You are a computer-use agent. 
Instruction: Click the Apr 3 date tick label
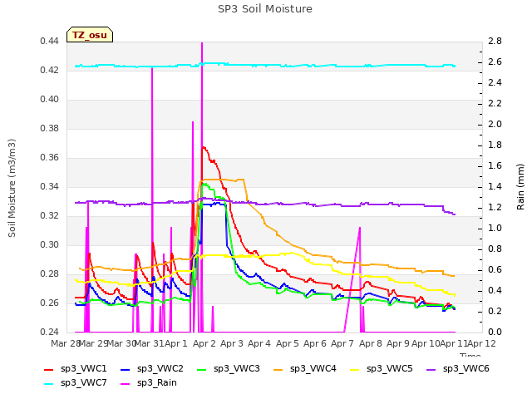pos(232,343)
